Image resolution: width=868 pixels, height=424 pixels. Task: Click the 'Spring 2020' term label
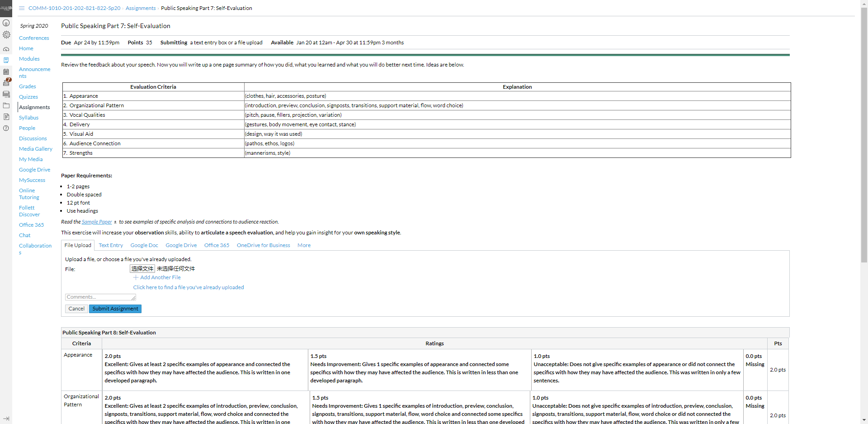pos(34,26)
